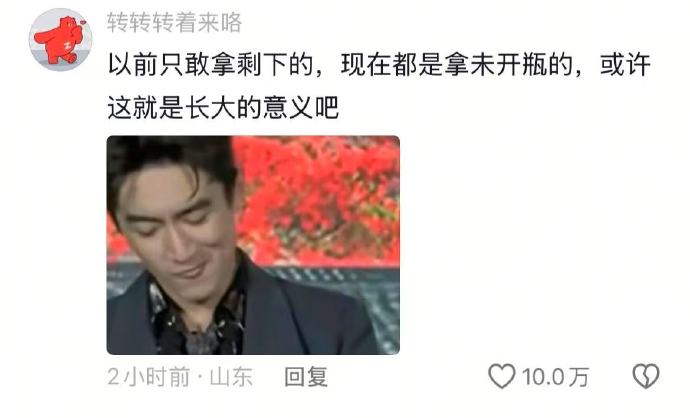
Task: Click second comment line 这就是长大的意义吧
Action: tap(223, 108)
